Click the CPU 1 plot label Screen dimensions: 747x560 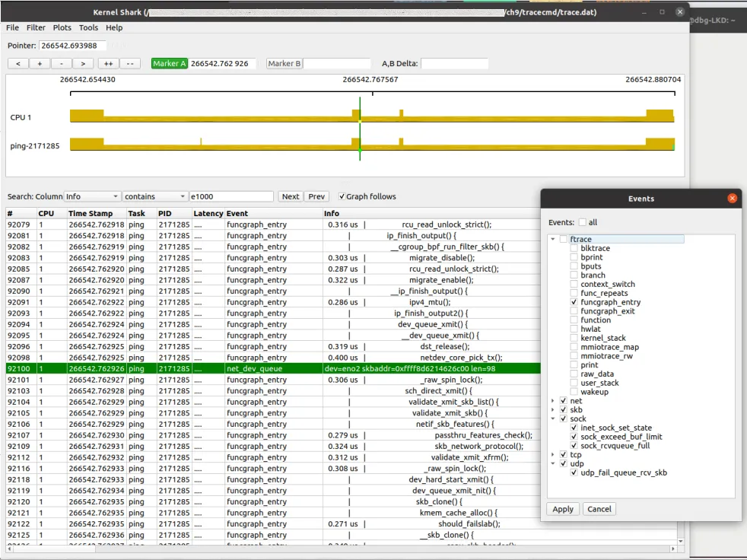pos(21,117)
